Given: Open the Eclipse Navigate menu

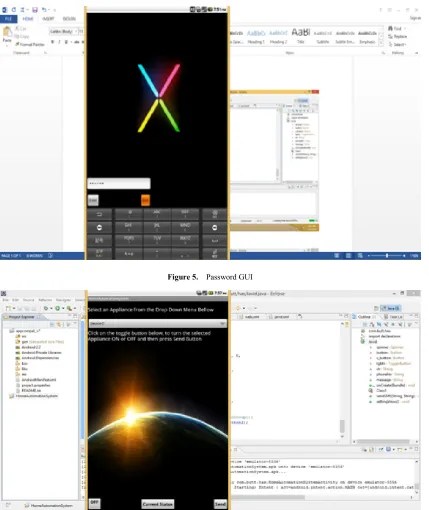Looking at the screenshot, I should coord(63,300).
